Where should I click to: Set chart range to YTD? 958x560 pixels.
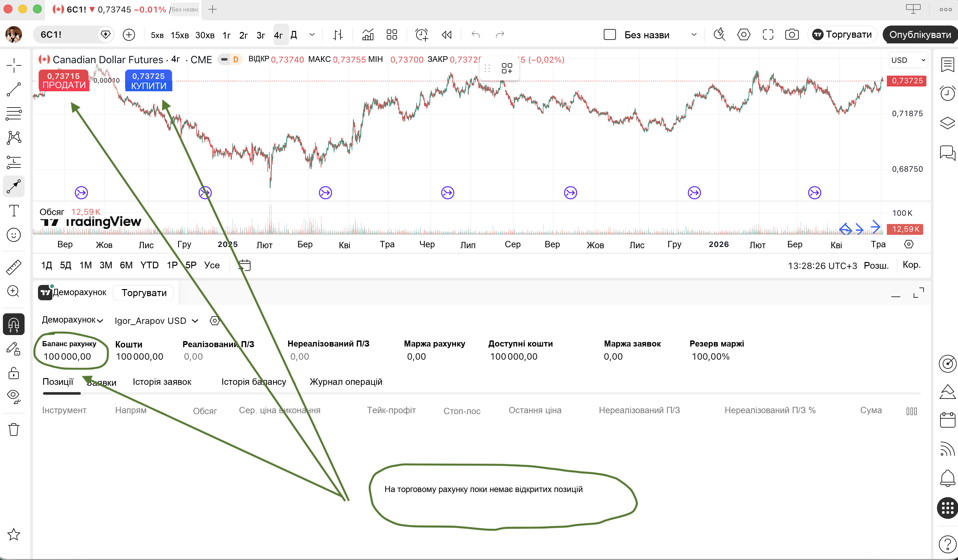(149, 265)
